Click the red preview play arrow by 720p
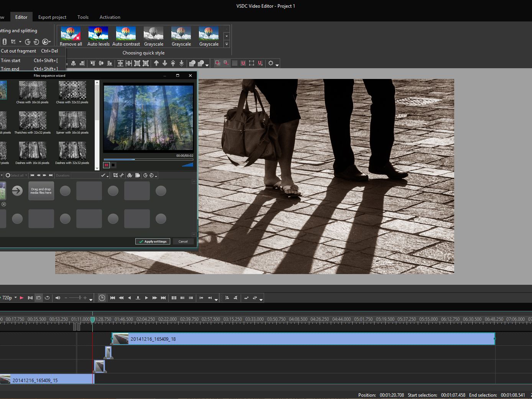Screen dimensions: 532x399 (x=22, y=298)
